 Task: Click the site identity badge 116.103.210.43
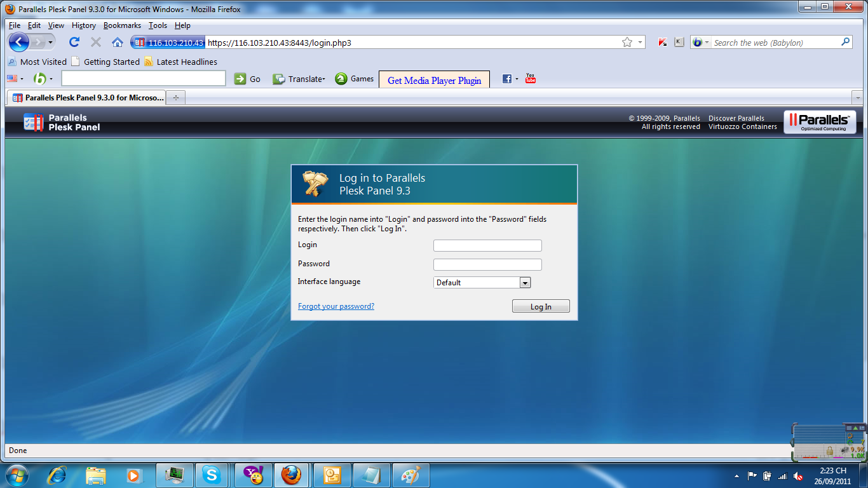coord(168,43)
